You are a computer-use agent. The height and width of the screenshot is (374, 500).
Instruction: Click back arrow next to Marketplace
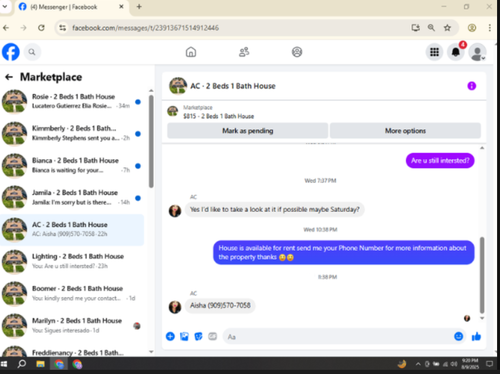coord(9,77)
